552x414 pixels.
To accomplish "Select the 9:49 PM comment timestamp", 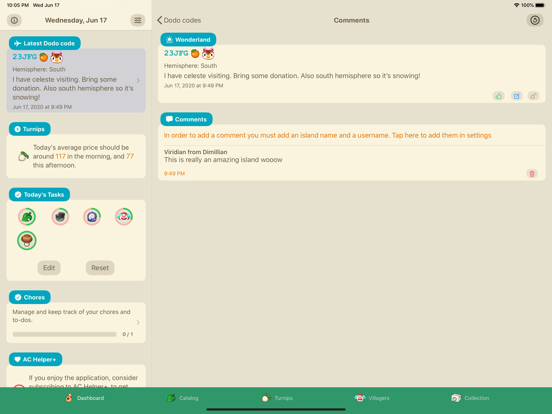I will coord(174,174).
